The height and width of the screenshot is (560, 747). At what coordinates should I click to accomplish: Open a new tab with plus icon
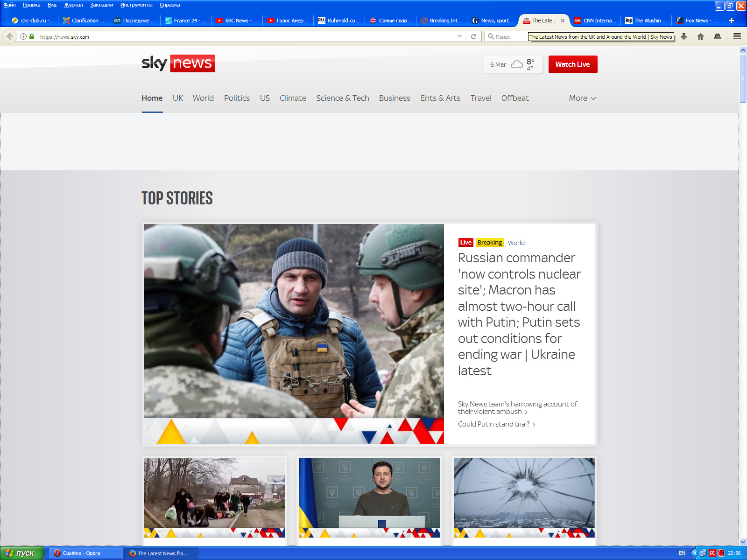(732, 21)
